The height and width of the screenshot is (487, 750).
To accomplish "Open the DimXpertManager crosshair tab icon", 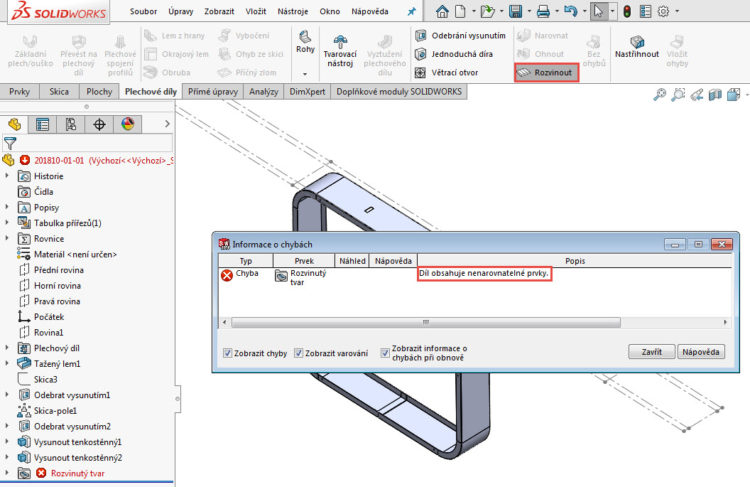I will 99,124.
